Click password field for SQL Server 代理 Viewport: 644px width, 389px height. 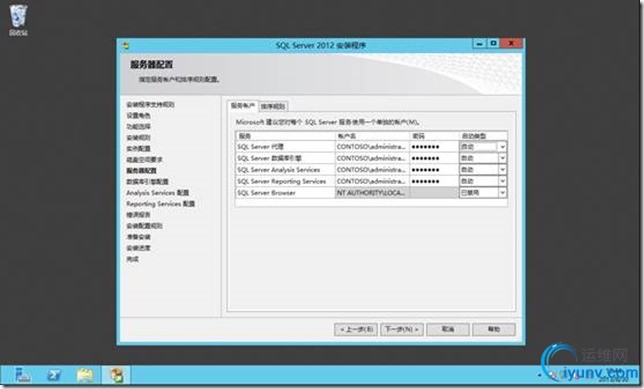(x=434, y=147)
